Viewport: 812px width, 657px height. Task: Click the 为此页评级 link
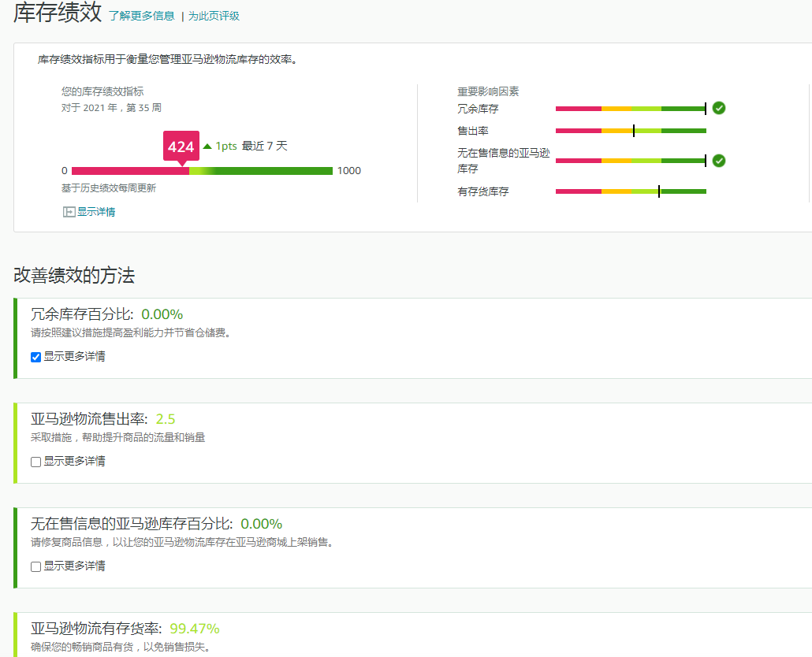[x=214, y=16]
